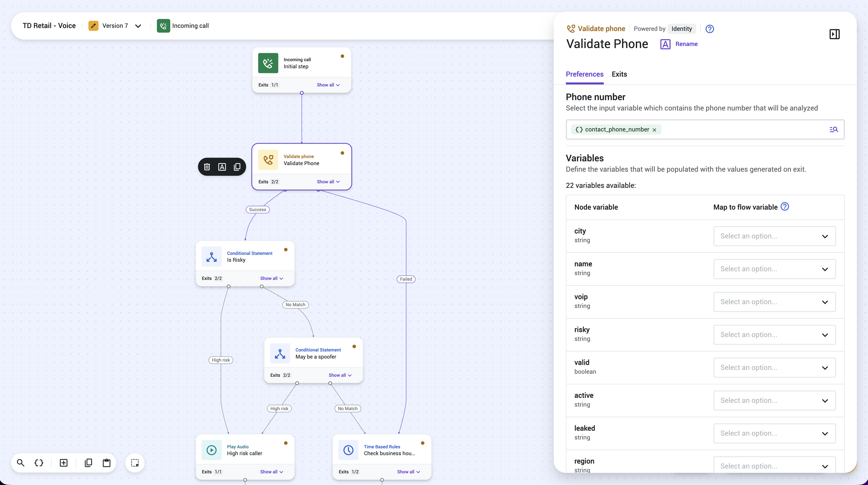868x485 pixels.
Task: Open the city flow variable dropdown
Action: (x=774, y=236)
